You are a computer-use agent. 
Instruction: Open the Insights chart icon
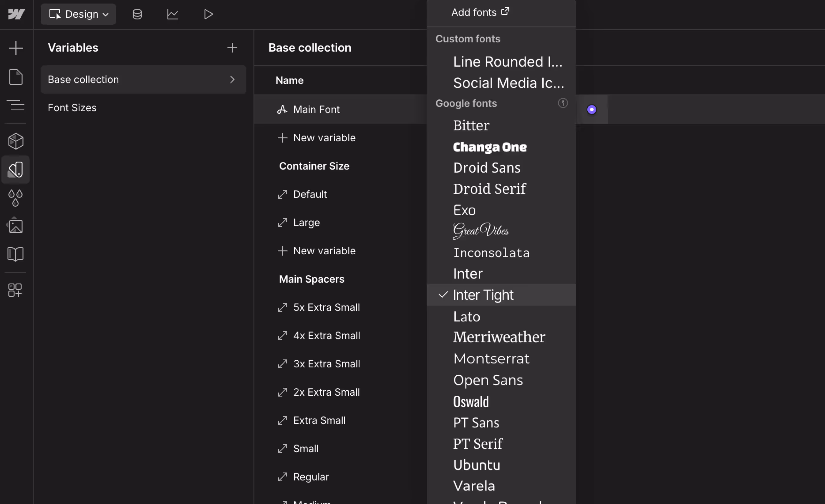pyautogui.click(x=173, y=14)
